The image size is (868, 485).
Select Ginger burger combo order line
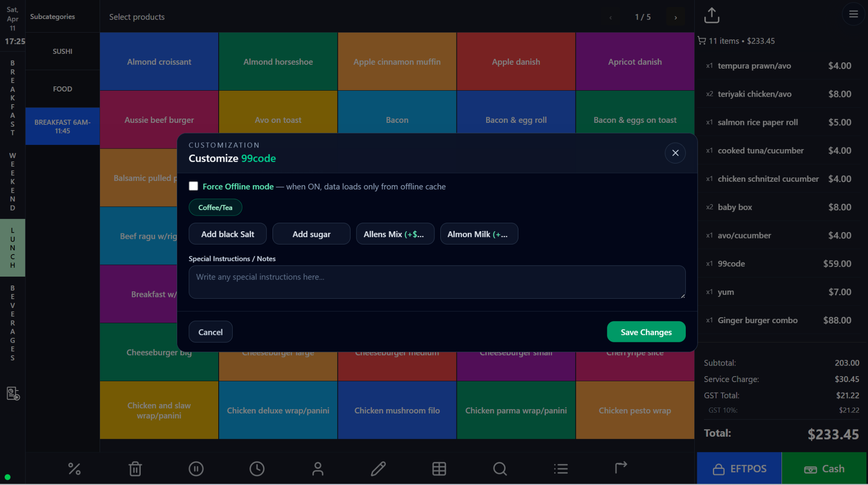tap(779, 320)
